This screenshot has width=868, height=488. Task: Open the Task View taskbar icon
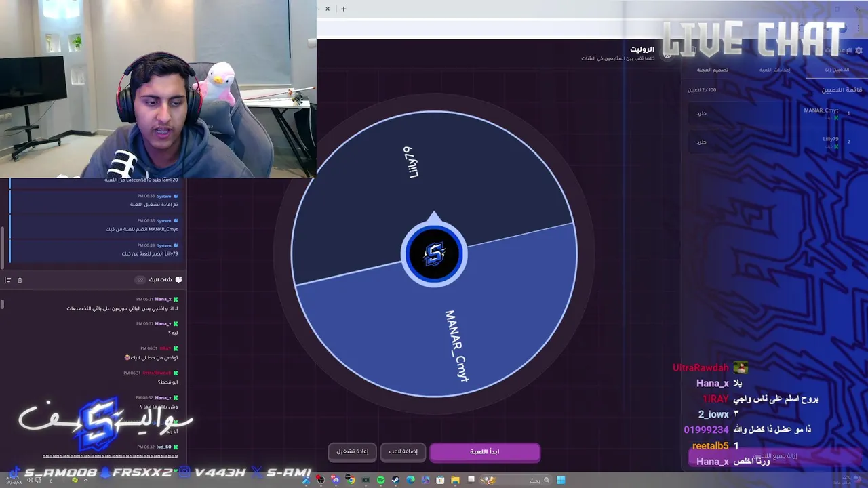471,479
